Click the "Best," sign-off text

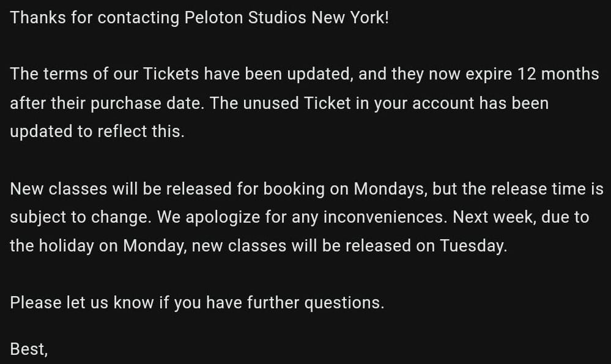(x=29, y=349)
